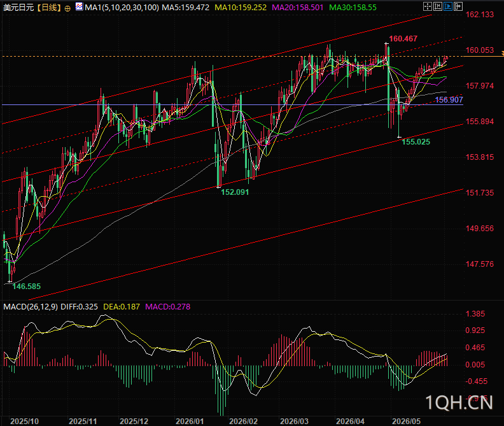
Task: Click the MA20:158.501 value
Action: point(298,8)
